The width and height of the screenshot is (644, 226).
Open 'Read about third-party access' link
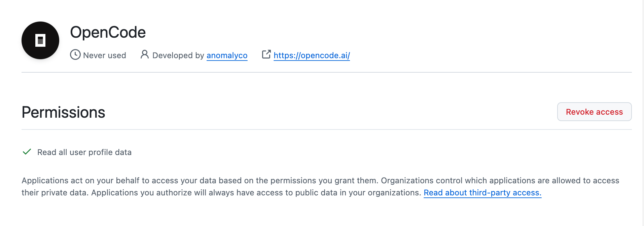pyautogui.click(x=482, y=193)
